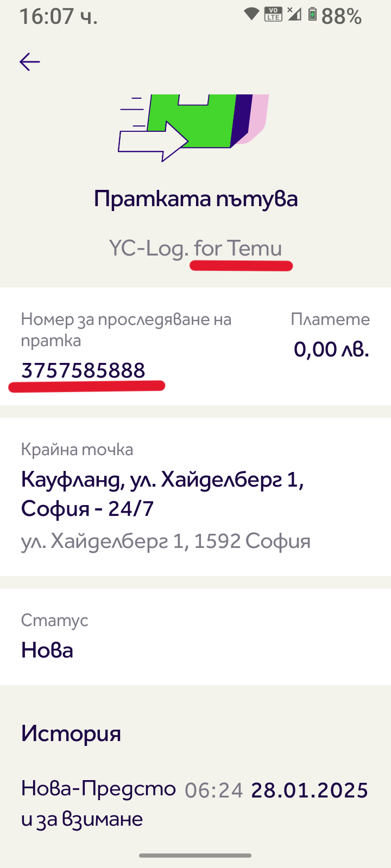This screenshot has height=868, width=391.
Task: Tap the back arrow icon
Action: tap(30, 62)
